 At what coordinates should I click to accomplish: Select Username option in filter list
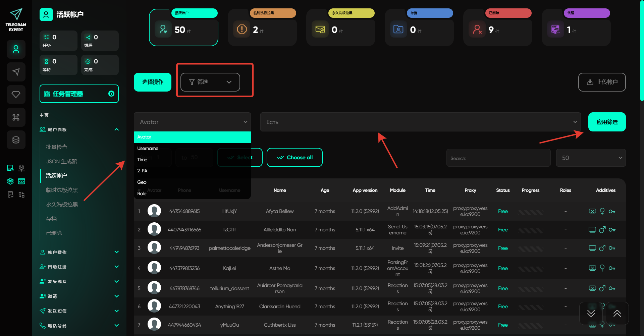tap(148, 148)
